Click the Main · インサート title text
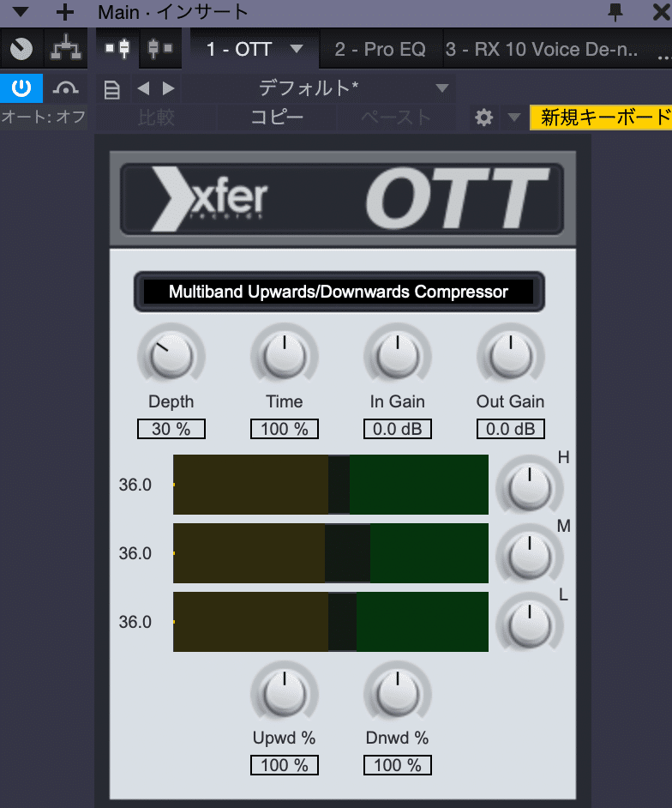This screenshot has width=672, height=808. 172,12
